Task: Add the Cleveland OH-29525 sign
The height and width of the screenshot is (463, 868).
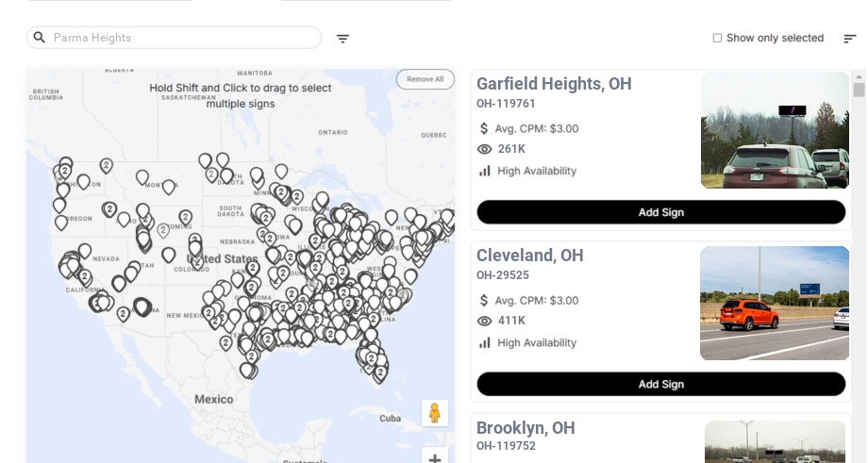Action: pyautogui.click(x=660, y=384)
